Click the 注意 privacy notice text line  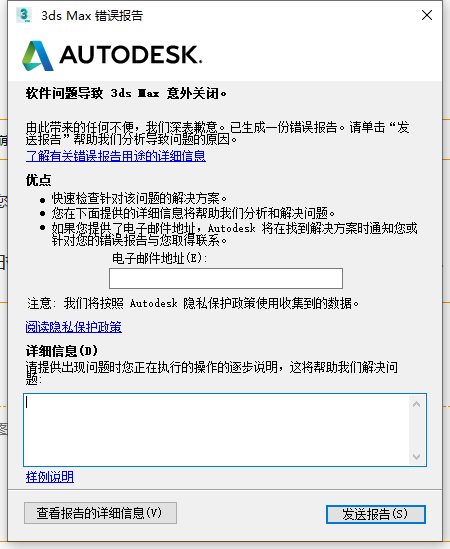(x=193, y=303)
